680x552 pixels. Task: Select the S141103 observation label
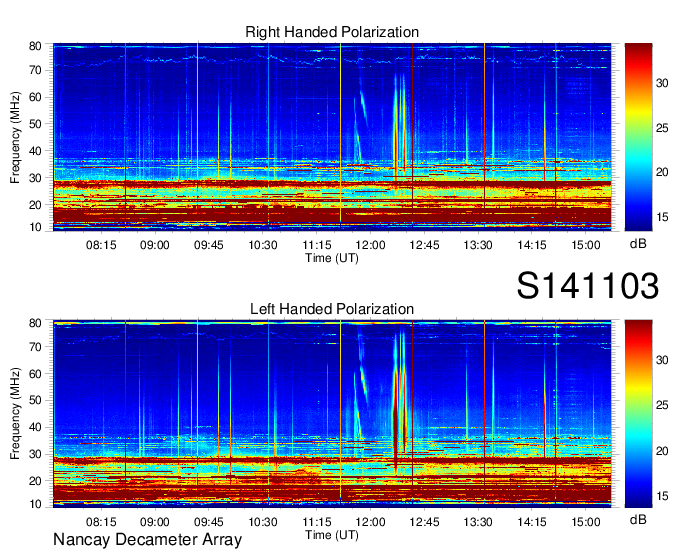click(588, 286)
